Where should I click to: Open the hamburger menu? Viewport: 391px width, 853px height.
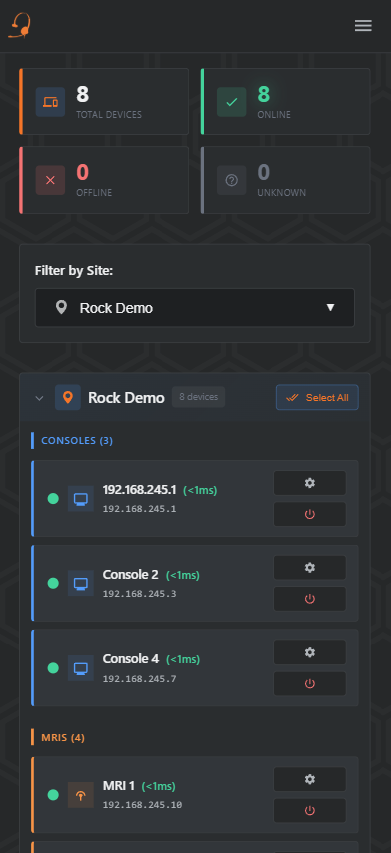pos(363,26)
